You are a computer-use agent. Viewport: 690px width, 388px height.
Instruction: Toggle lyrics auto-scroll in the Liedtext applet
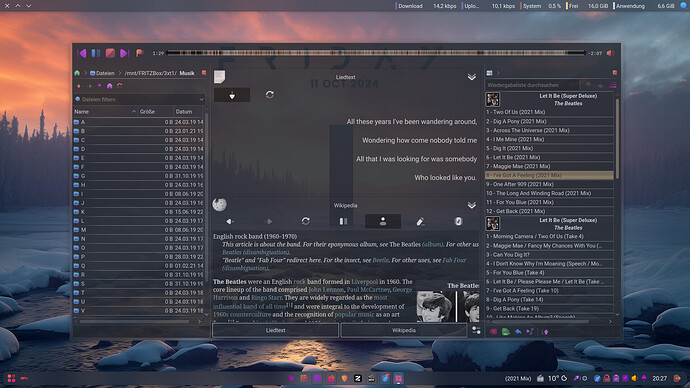[x=232, y=95]
